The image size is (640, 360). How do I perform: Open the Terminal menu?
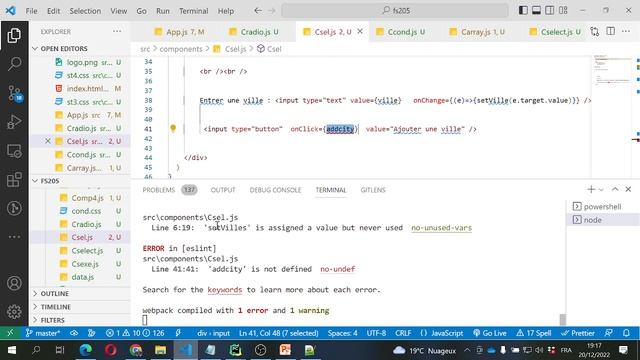tap(193, 11)
